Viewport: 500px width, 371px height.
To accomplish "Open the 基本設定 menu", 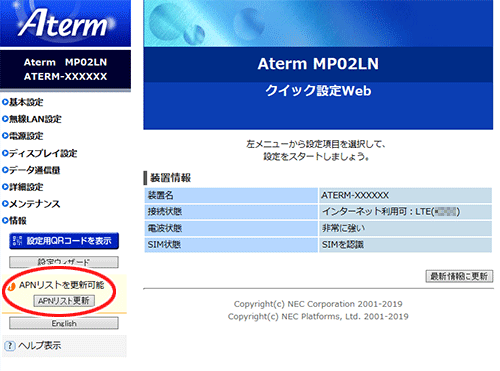I will click(26, 102).
